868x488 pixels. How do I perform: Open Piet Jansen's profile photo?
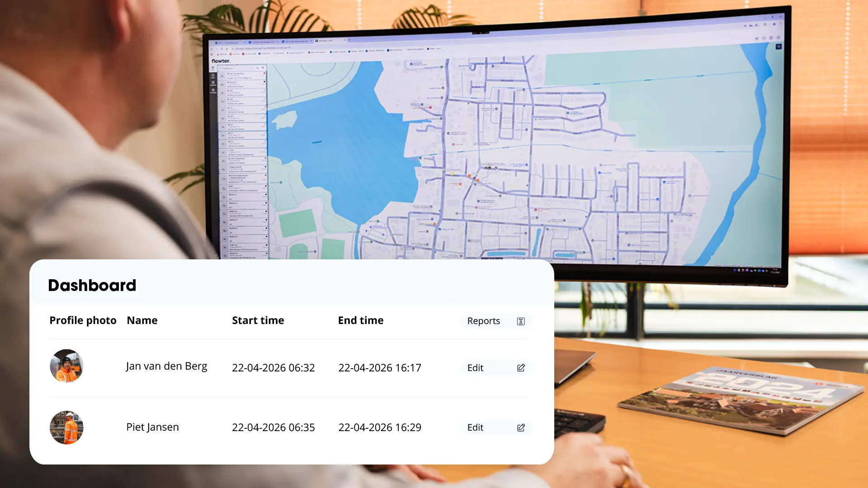pos(66,427)
